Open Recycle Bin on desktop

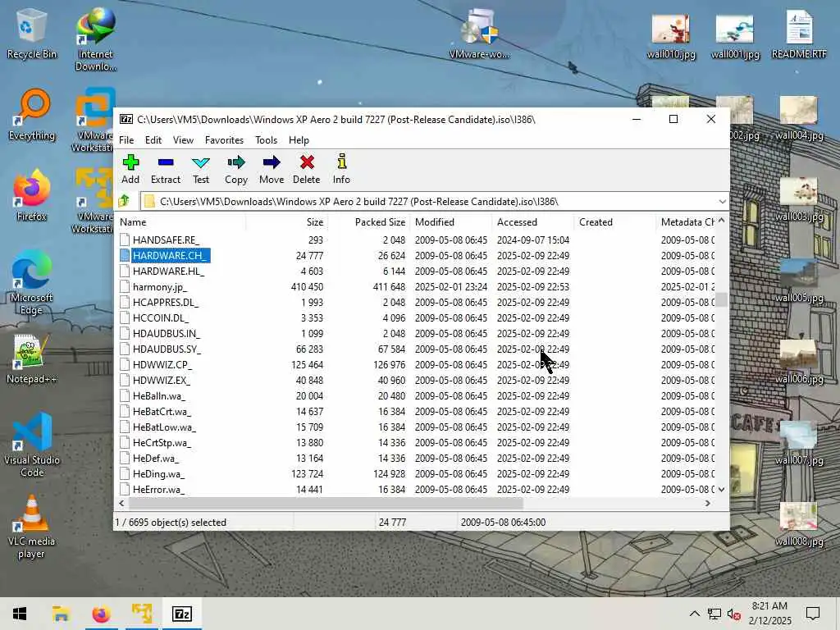(31, 33)
